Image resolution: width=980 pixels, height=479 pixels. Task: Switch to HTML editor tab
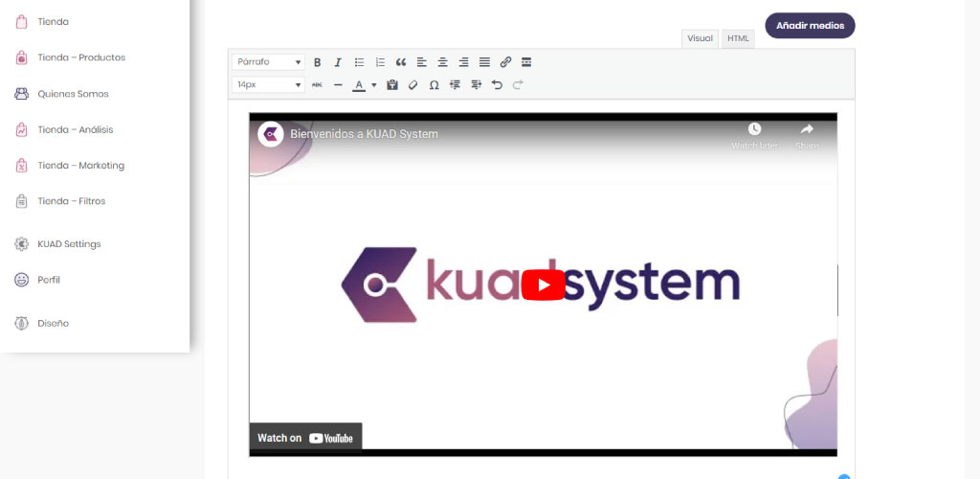coord(738,38)
